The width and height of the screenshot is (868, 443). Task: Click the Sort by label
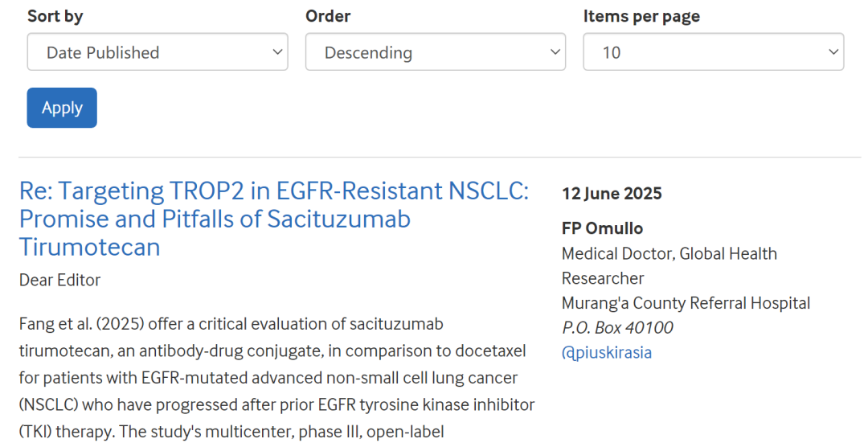(55, 16)
